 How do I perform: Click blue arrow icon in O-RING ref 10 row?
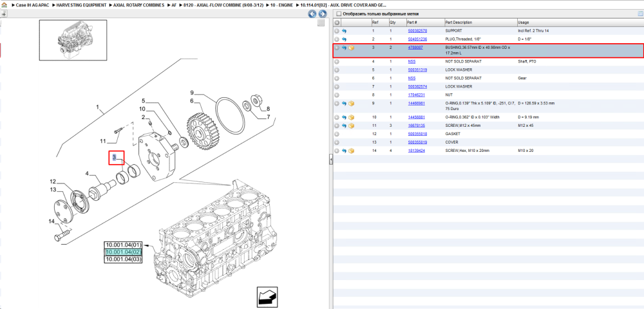point(344,117)
